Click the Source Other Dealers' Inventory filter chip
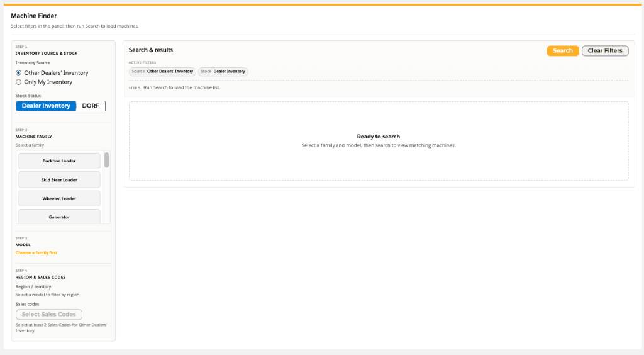644x355 pixels. click(162, 72)
